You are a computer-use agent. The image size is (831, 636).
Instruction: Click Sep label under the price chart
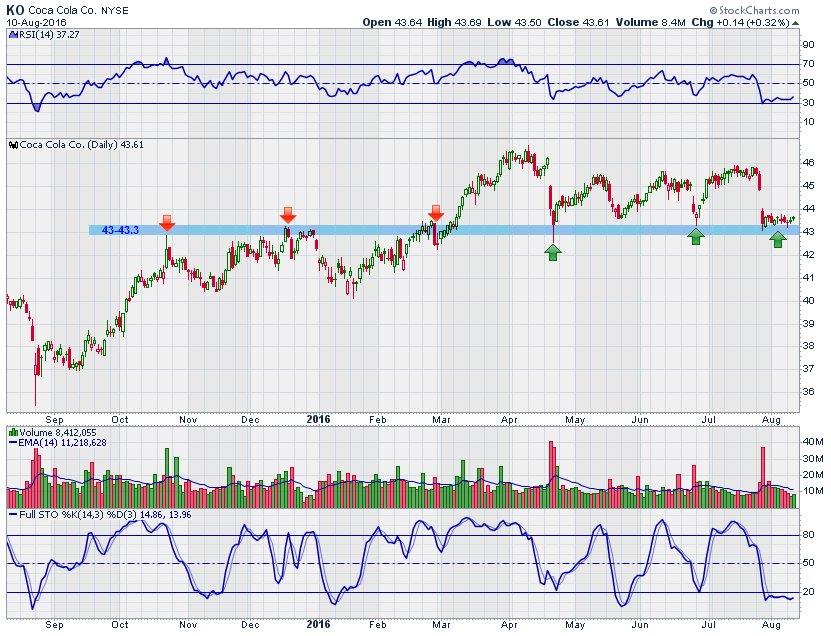point(54,420)
